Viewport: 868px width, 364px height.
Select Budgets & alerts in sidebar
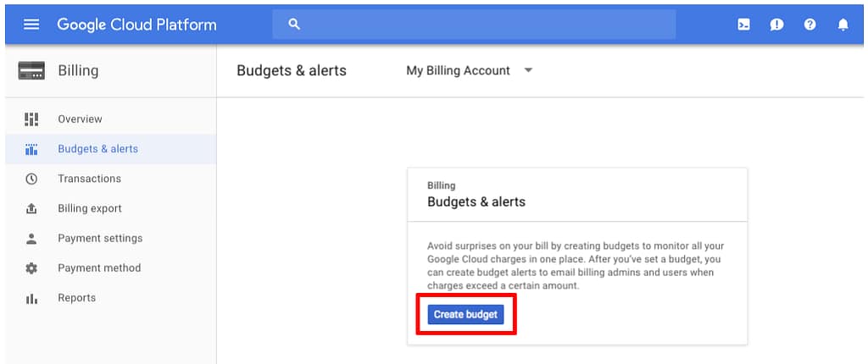[x=97, y=149]
